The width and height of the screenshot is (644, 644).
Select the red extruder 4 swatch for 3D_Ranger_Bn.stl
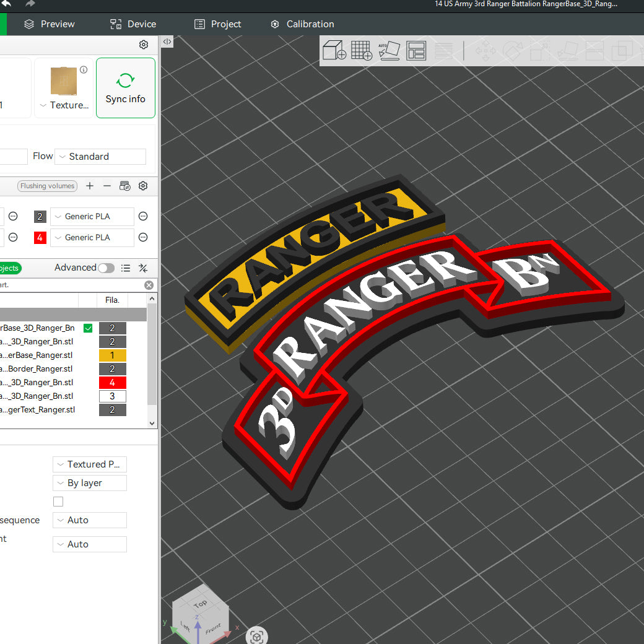pyautogui.click(x=112, y=382)
